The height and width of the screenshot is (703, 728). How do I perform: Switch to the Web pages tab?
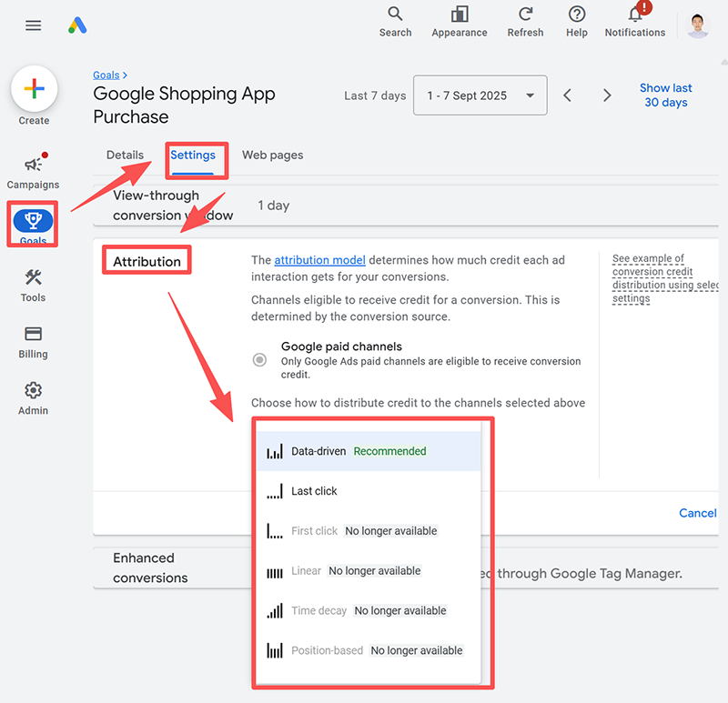(272, 155)
